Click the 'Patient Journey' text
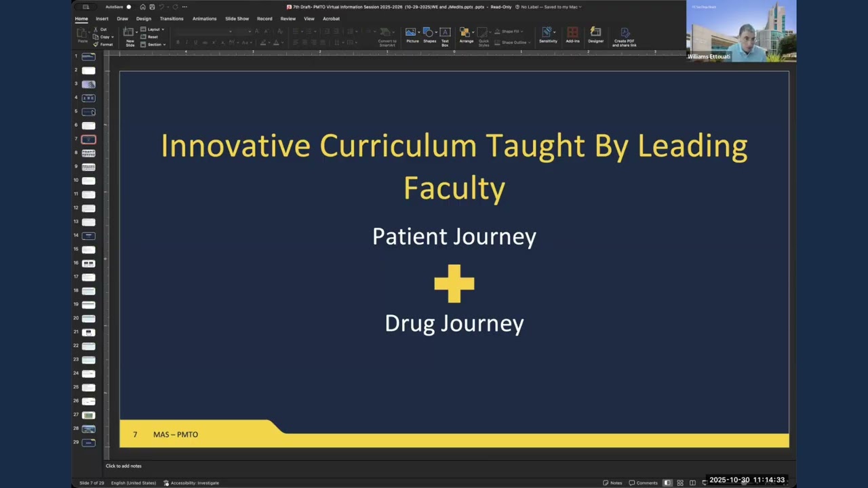 point(454,237)
